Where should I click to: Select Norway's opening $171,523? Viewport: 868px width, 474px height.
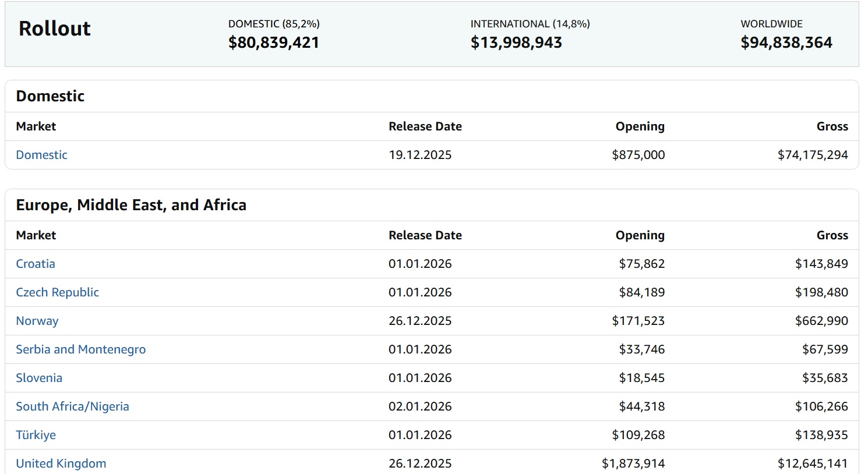tap(638, 321)
